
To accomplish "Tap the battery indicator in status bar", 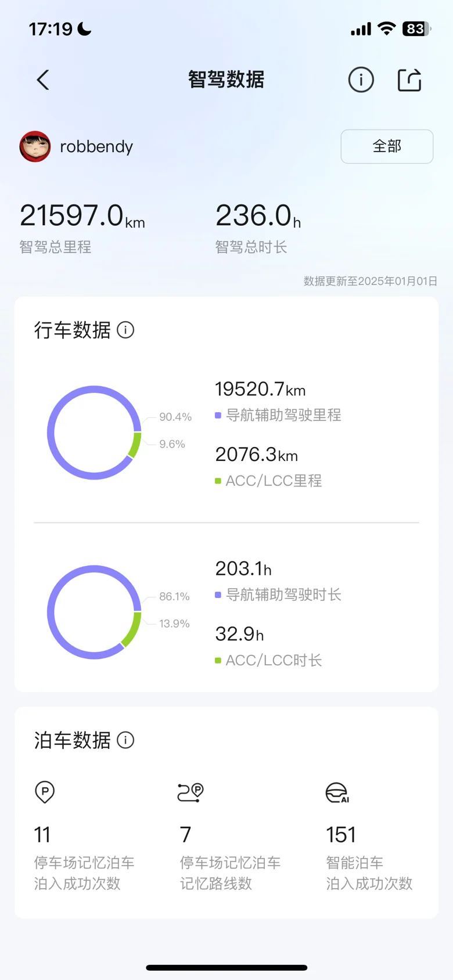I will click(x=416, y=28).
